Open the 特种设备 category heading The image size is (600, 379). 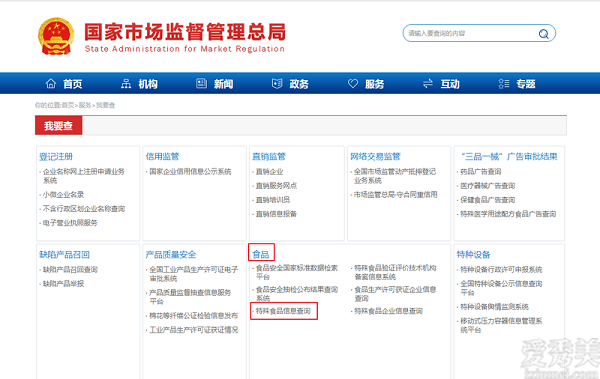click(473, 255)
